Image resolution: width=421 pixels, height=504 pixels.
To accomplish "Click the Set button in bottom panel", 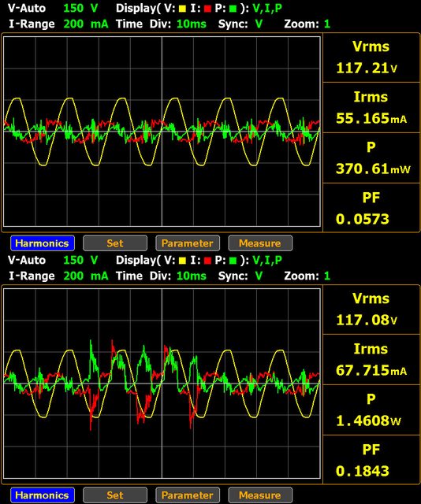I will click(x=115, y=495).
